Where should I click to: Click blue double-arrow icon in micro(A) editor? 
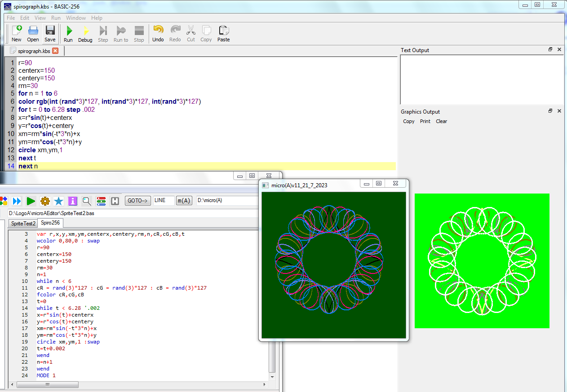17,201
